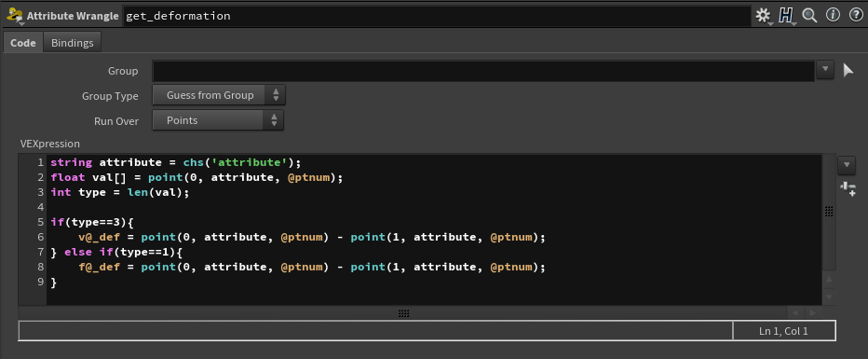Viewport: 868px width, 359px height.
Task: Click inside the Group text field
Action: pos(483,70)
